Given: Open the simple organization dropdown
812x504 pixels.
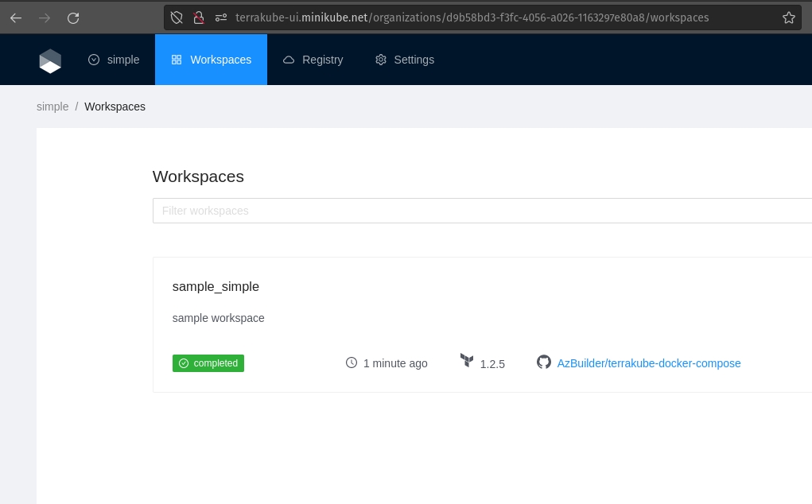Looking at the screenshot, I should click(114, 60).
